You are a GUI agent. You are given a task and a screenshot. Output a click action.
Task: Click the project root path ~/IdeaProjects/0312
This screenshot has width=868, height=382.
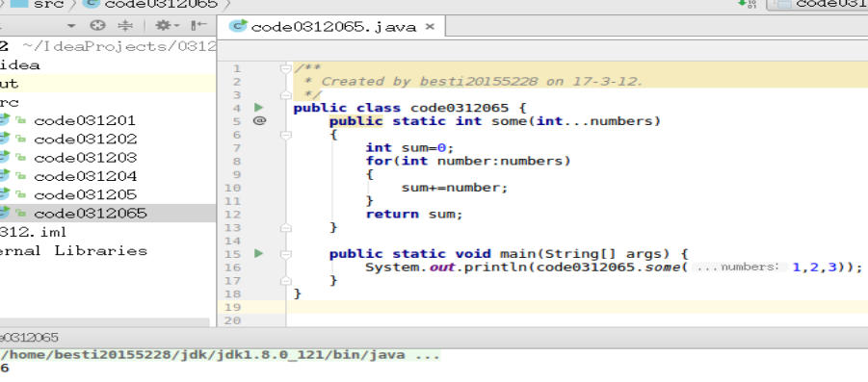pos(119,46)
